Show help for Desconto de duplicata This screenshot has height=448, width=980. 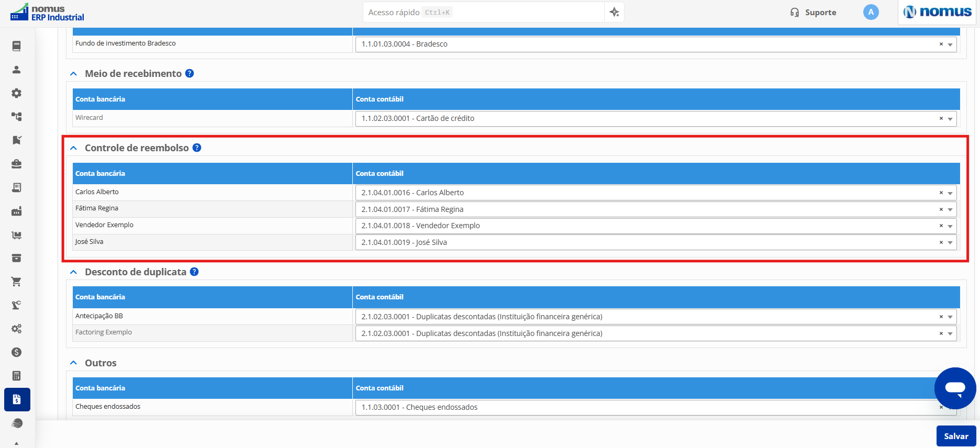(194, 272)
